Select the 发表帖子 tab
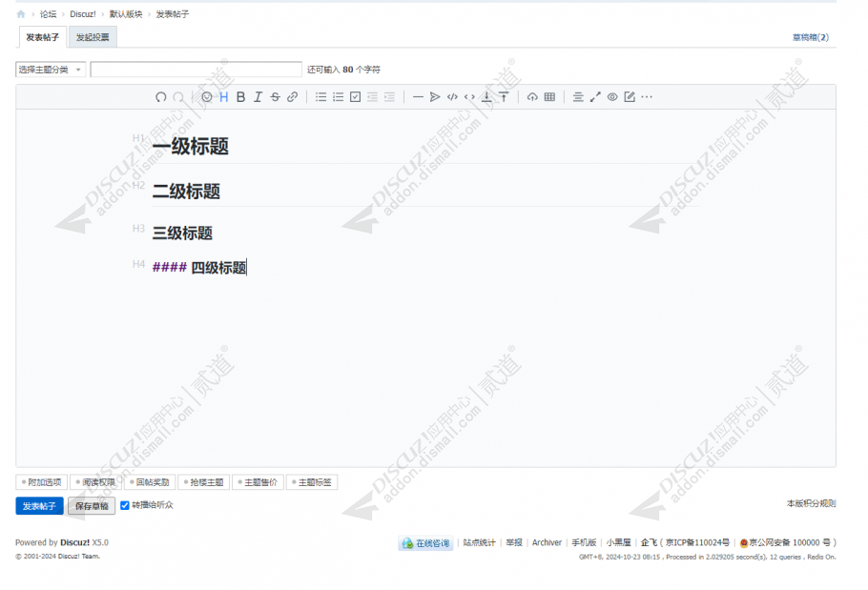 click(43, 37)
